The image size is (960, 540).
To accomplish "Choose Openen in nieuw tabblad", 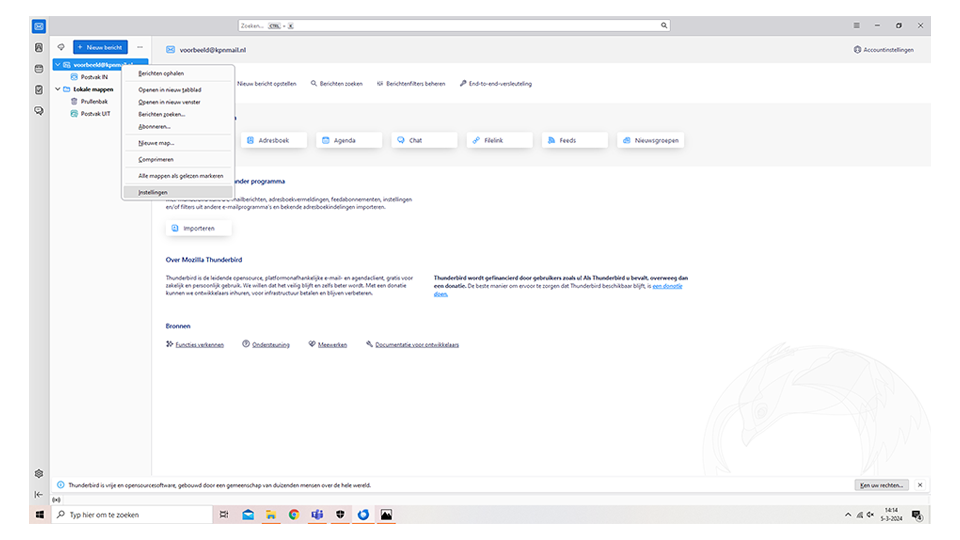I will point(178,90).
